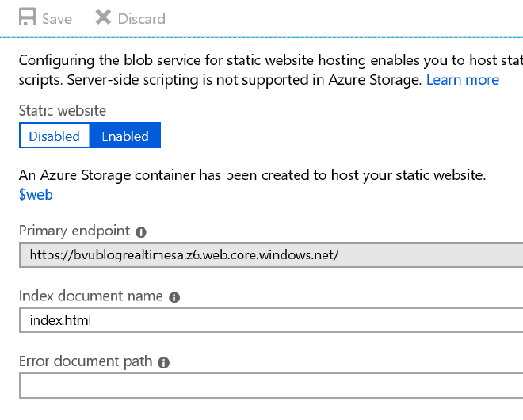Focus the index.html Index document name field

coord(269,320)
